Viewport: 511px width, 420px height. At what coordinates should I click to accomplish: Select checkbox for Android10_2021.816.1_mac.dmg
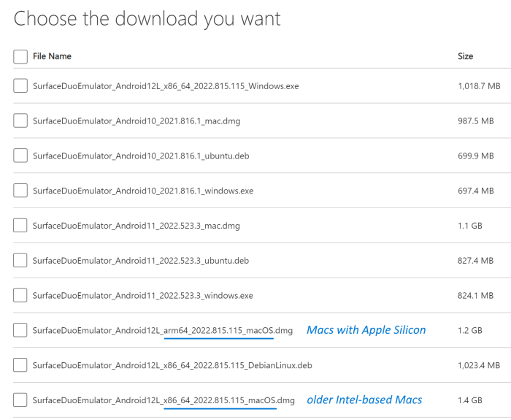click(20, 121)
